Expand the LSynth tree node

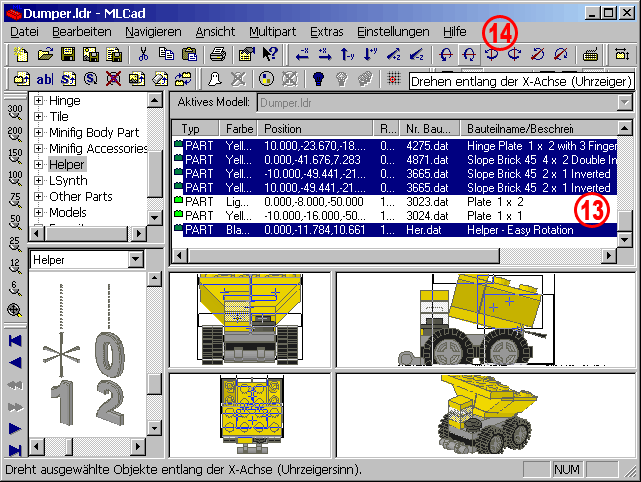(38, 180)
